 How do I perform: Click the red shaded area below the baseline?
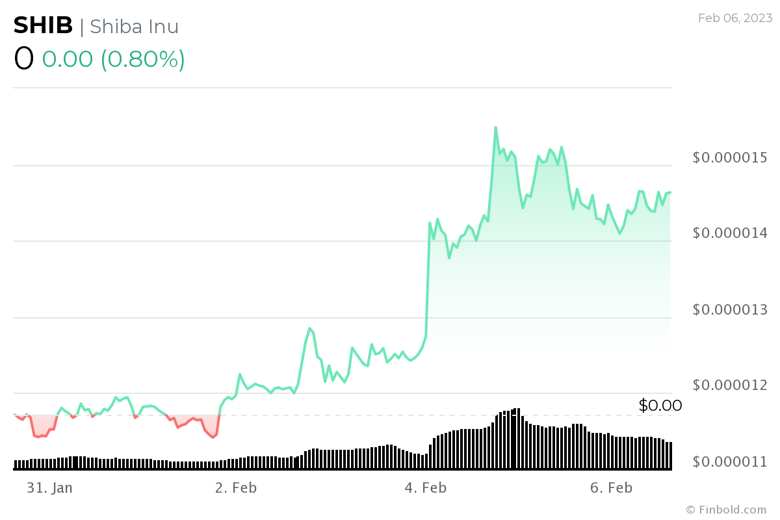(x=40, y=428)
